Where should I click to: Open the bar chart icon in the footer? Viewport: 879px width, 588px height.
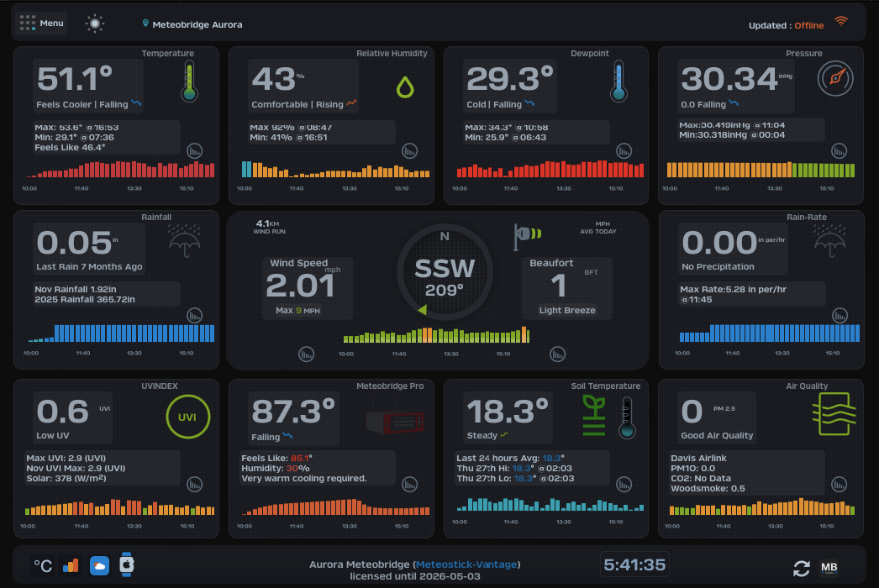coord(71,566)
